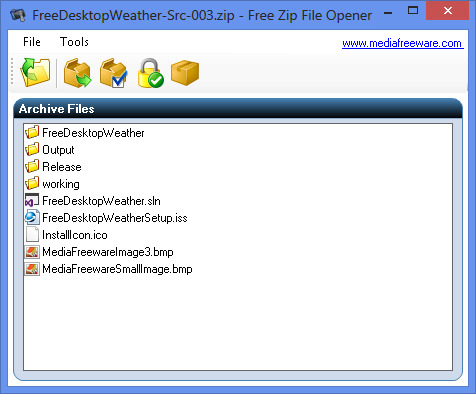476x395 pixels.
Task: Select MediaFreewareImage3.bmp file
Action: 108,252
